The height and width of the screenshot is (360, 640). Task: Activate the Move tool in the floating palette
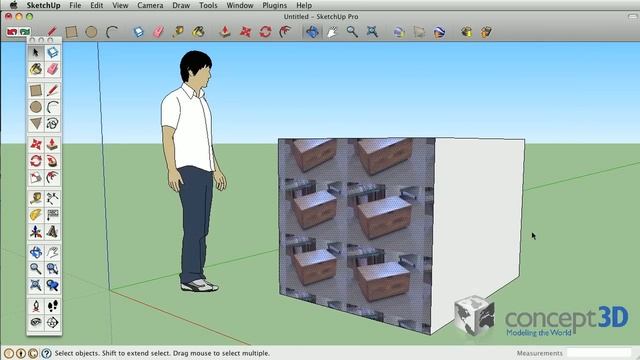(36, 144)
